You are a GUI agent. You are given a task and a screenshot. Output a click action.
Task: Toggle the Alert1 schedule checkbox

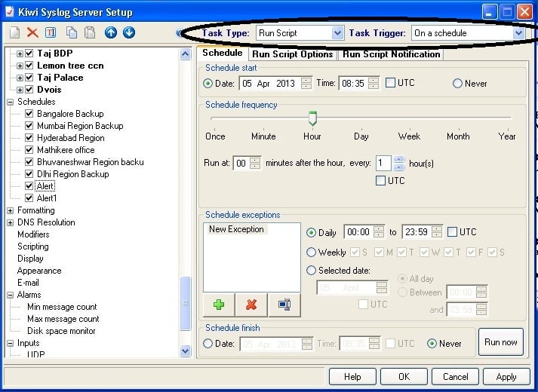(29, 198)
